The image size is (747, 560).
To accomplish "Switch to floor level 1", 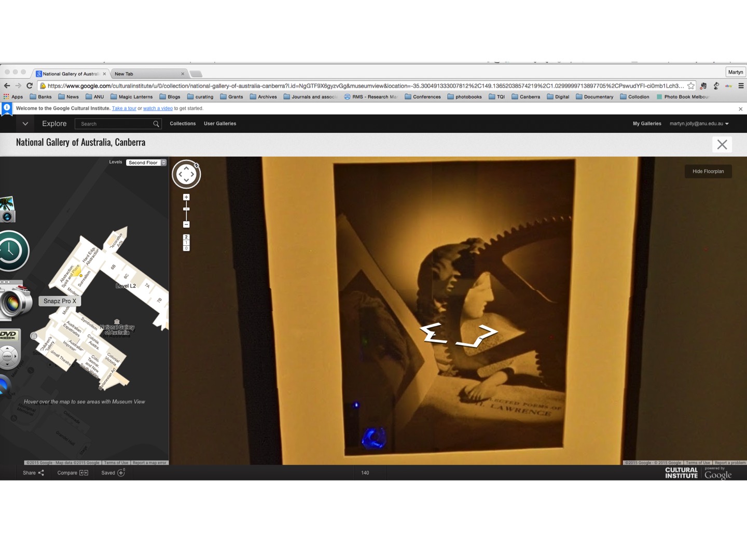I will 186,243.
